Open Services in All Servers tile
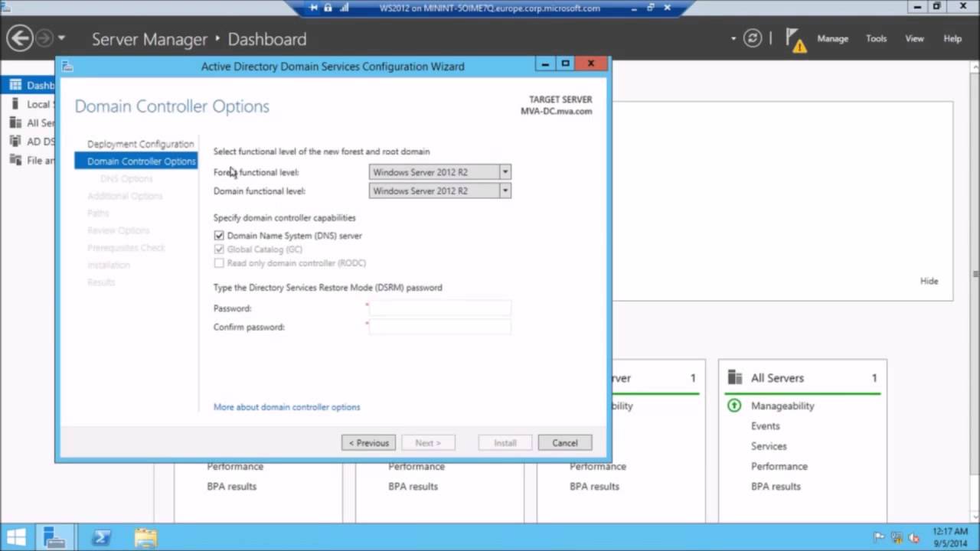The height and width of the screenshot is (551, 980). [769, 446]
